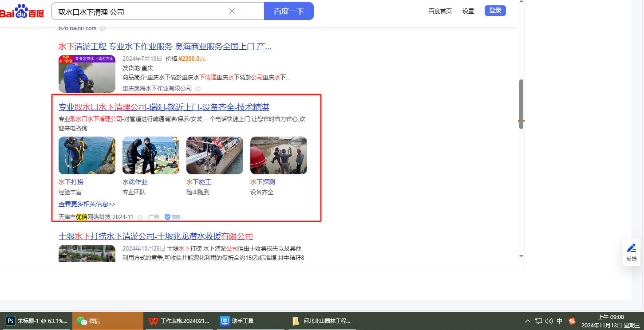
Task: Click the 广告 ad label
Action: (154, 217)
